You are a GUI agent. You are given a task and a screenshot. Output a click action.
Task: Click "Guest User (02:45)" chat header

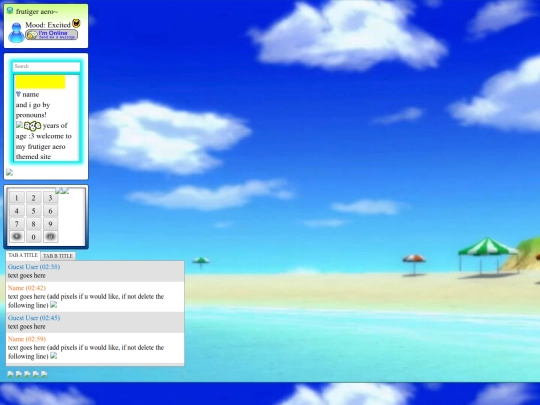click(x=34, y=318)
